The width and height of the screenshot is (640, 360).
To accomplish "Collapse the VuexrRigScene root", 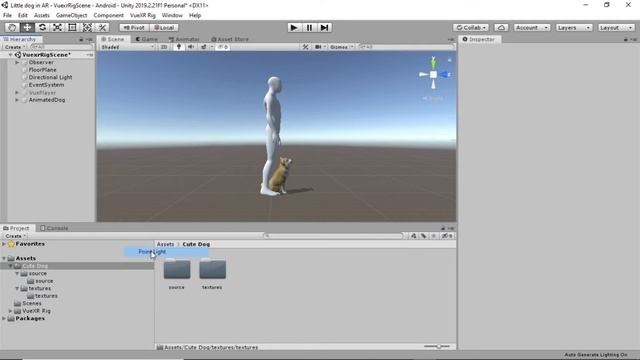I will tap(10, 55).
